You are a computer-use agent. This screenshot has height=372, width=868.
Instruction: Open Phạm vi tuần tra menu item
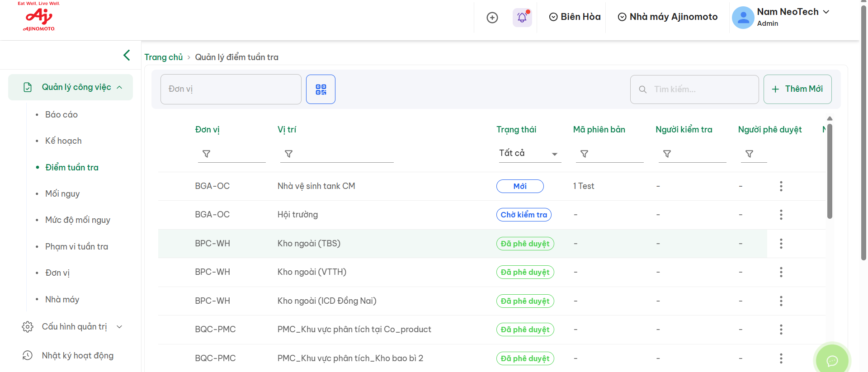point(76,247)
